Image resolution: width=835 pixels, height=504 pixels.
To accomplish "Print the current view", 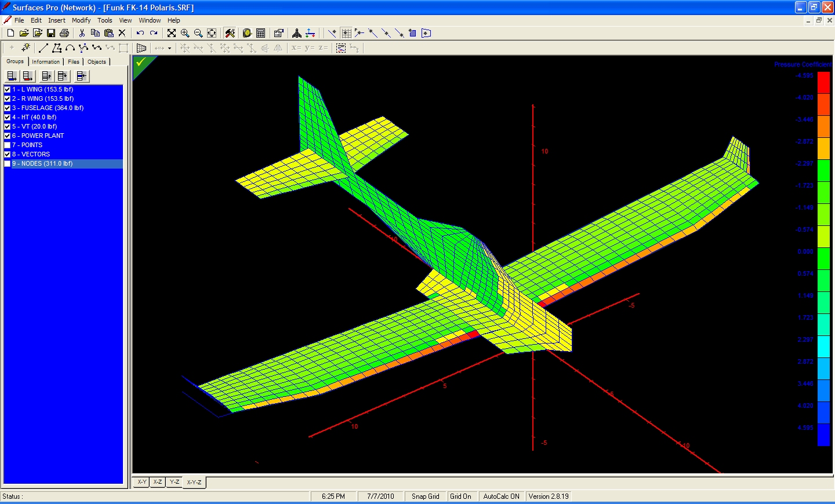I will click(64, 33).
